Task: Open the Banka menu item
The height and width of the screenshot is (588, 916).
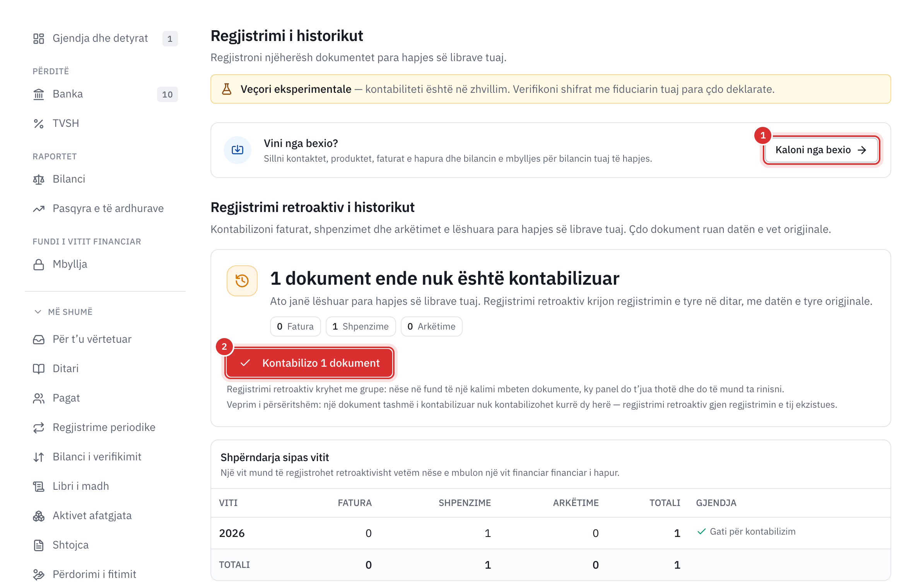Action: (x=105, y=94)
